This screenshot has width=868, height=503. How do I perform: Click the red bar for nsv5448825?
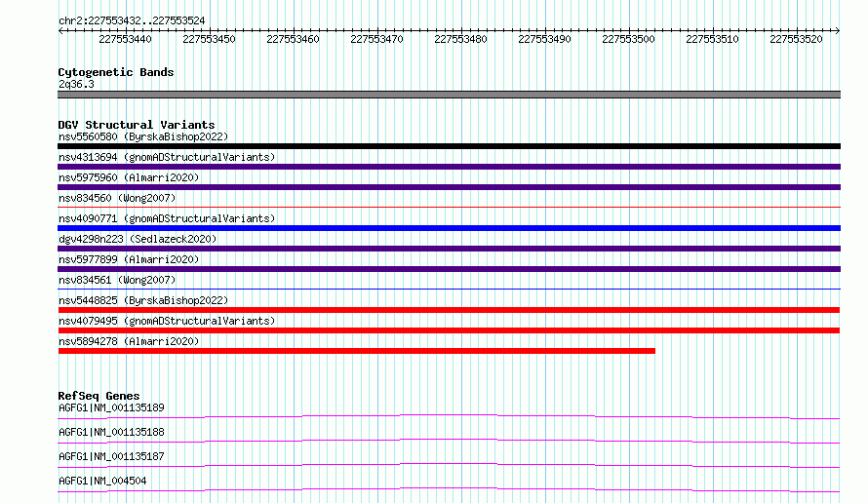click(x=449, y=310)
